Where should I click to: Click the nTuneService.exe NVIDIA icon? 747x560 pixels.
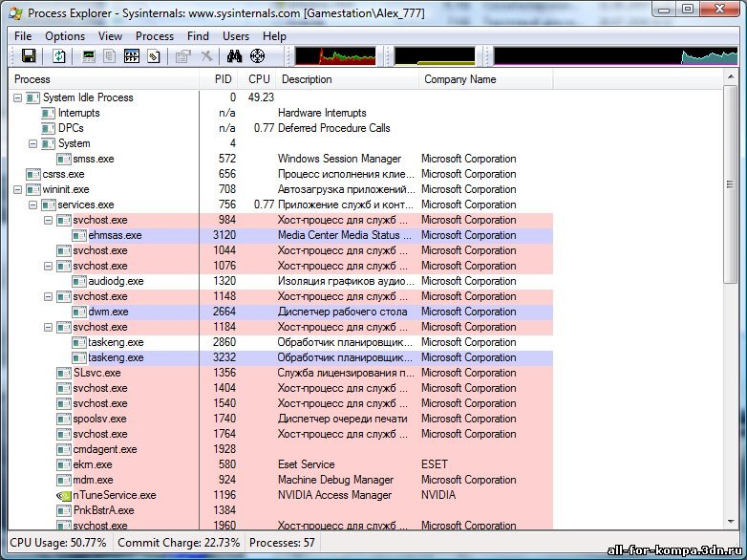click(x=64, y=496)
